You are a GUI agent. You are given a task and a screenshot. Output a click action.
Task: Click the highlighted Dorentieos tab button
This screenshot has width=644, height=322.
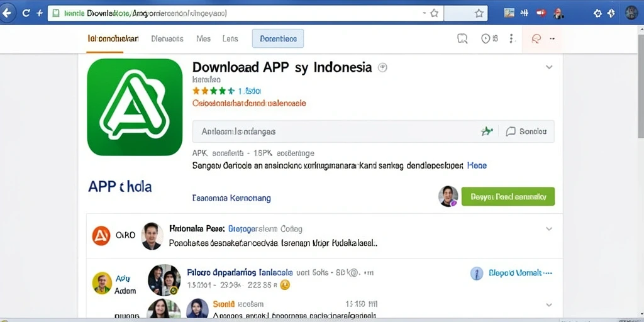click(278, 38)
